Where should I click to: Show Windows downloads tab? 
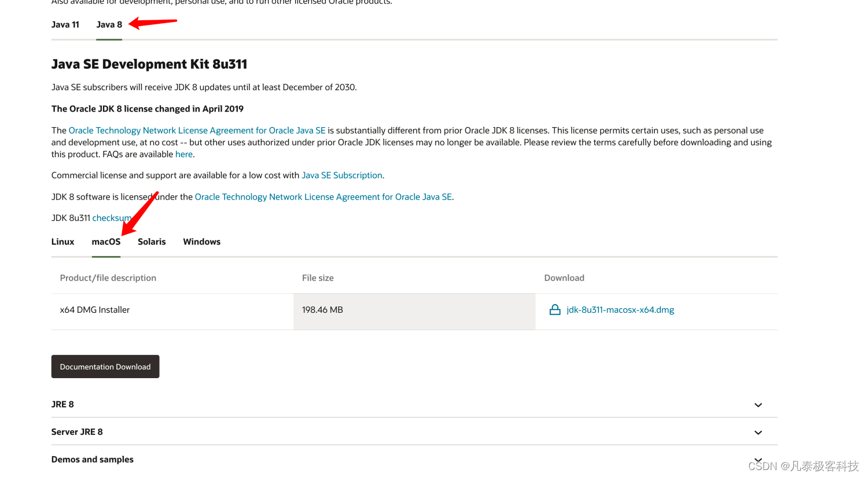click(201, 242)
